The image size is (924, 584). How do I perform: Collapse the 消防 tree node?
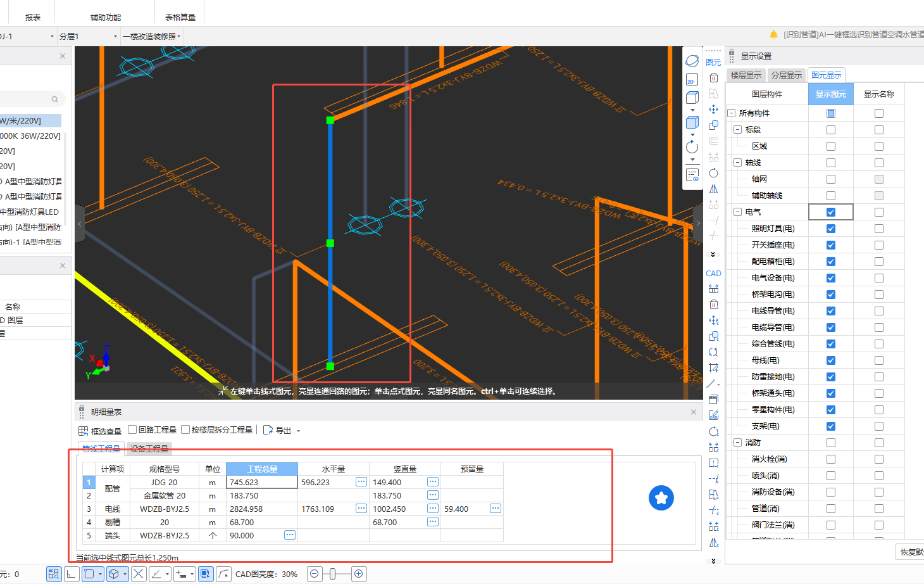737,443
